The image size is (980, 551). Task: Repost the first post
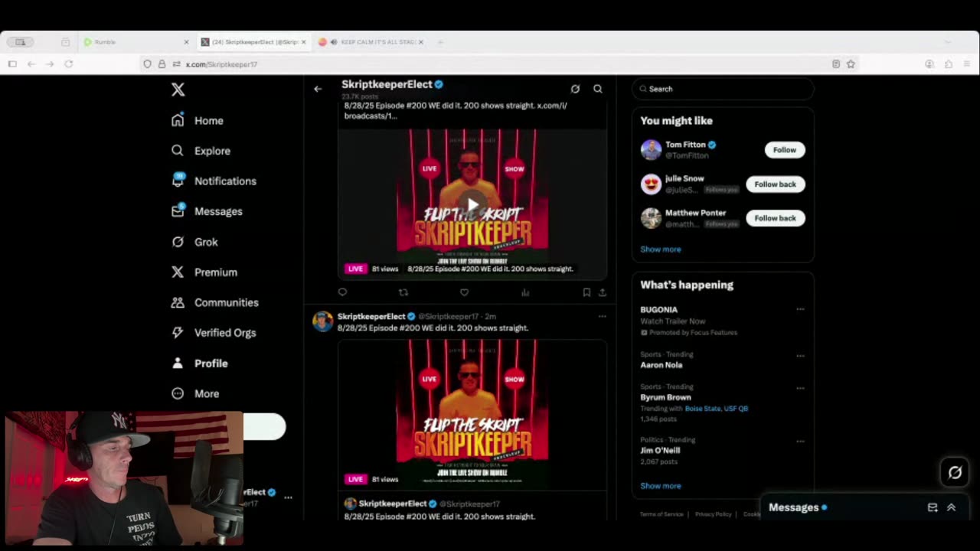click(403, 292)
